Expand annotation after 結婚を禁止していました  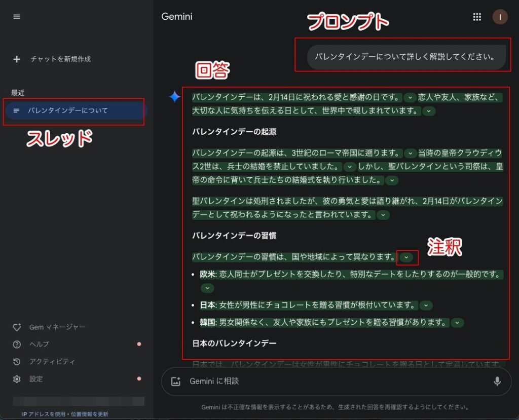pyautogui.click(x=350, y=167)
